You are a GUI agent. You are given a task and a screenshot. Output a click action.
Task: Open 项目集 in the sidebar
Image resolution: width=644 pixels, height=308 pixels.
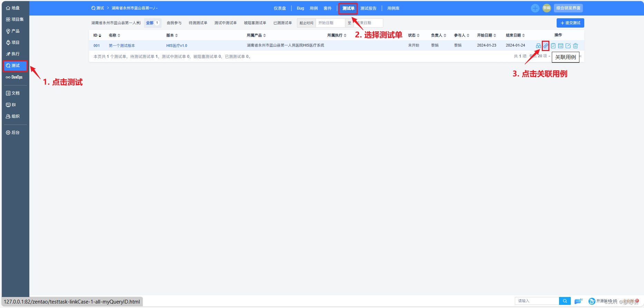pyautogui.click(x=15, y=19)
